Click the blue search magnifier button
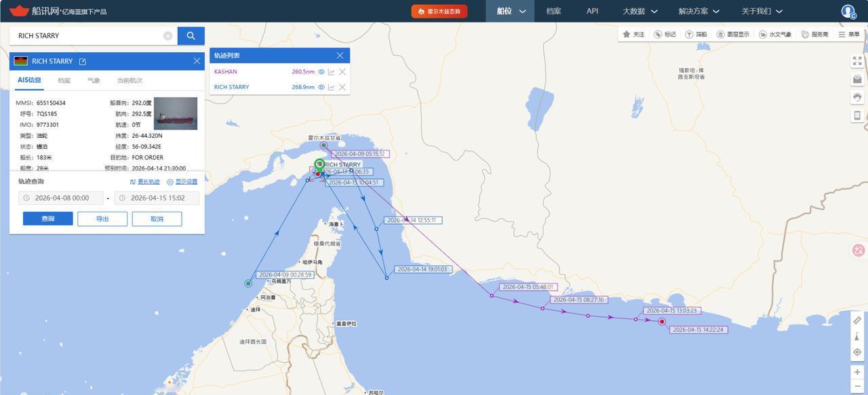The width and height of the screenshot is (868, 395). point(191,36)
